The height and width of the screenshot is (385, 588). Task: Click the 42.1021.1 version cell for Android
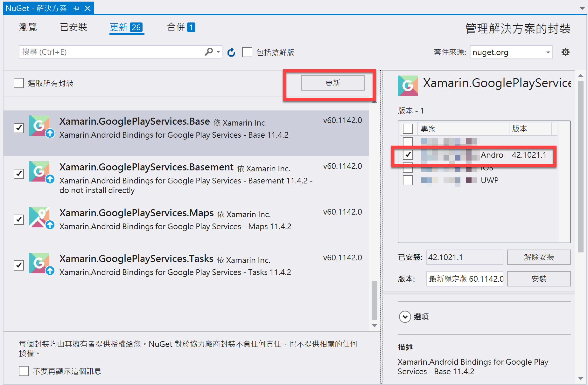click(529, 155)
